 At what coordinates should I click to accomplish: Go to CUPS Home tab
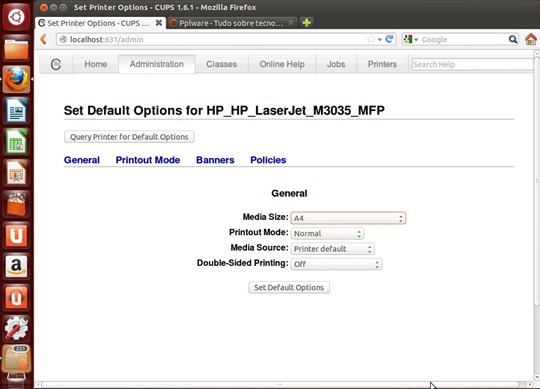click(x=95, y=64)
